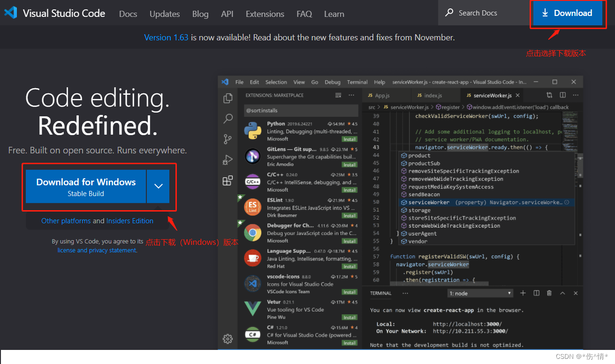The height and width of the screenshot is (364, 615).
Task: Install the ESLint extension
Action: 349,216
